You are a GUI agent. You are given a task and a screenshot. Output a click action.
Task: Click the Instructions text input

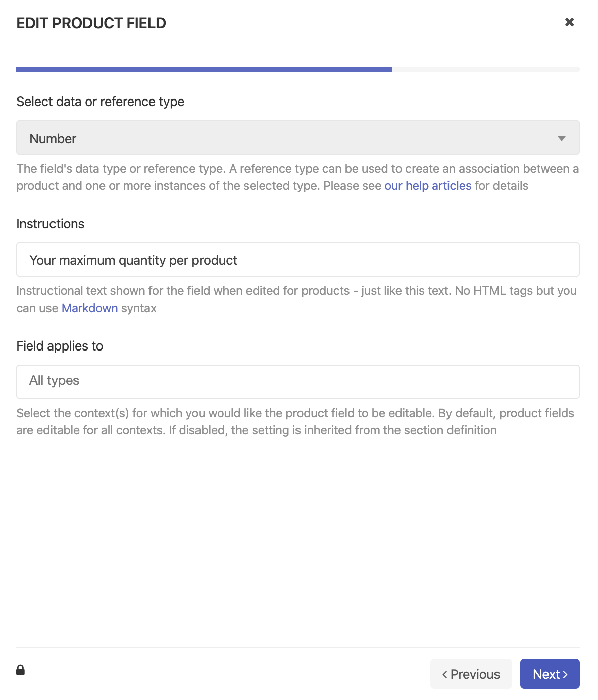pyautogui.click(x=297, y=260)
